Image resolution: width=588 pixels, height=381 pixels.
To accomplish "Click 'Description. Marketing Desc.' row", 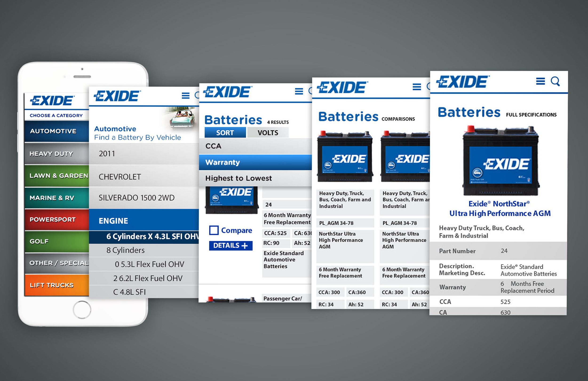I will pyautogui.click(x=498, y=270).
